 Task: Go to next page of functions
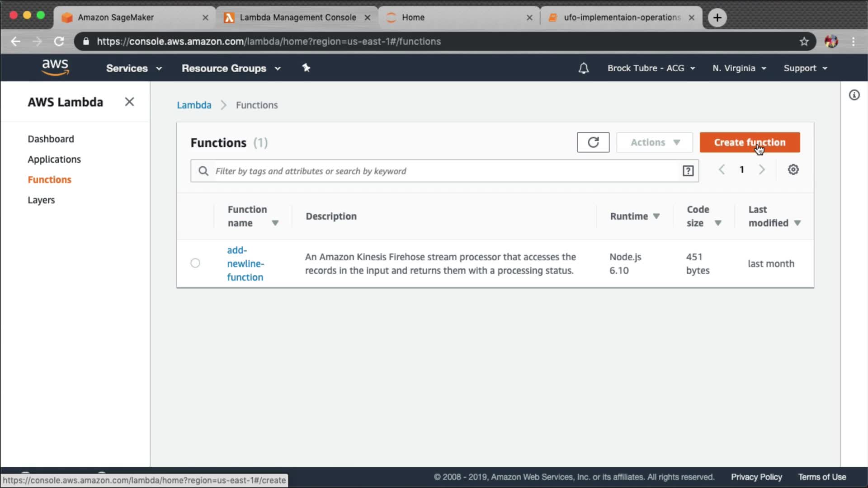pos(762,170)
